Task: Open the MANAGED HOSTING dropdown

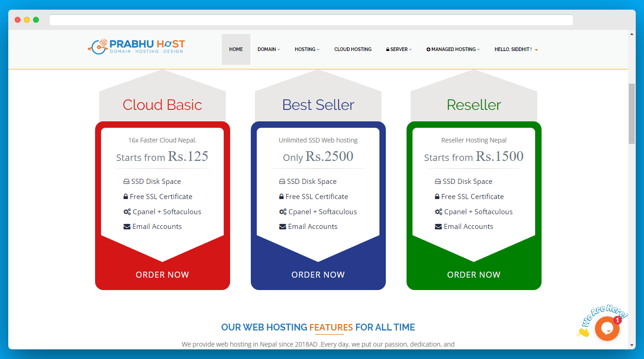Action: point(453,49)
